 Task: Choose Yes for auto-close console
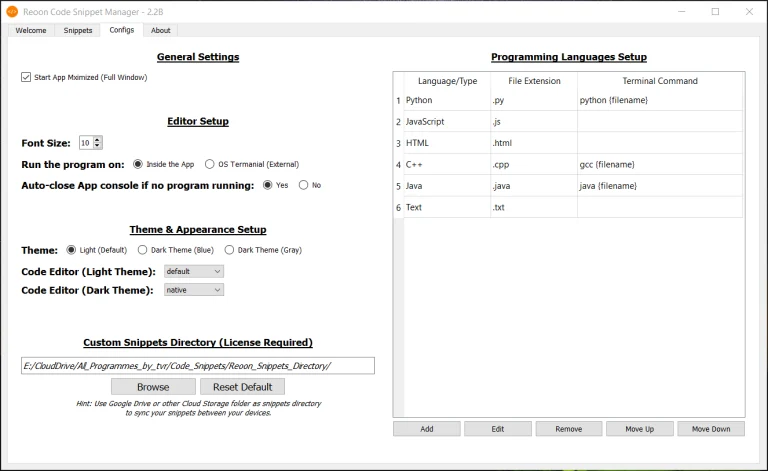267,185
